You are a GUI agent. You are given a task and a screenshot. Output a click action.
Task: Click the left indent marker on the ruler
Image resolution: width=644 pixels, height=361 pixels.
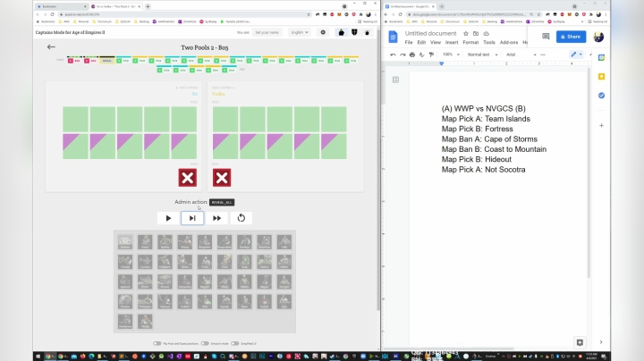tap(442, 64)
